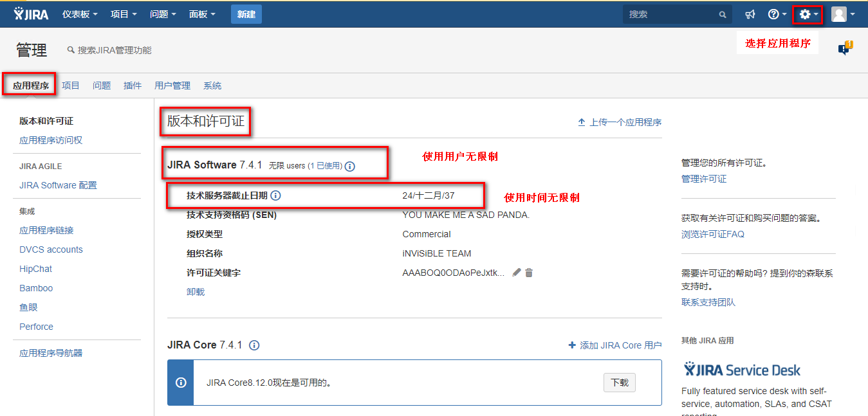Viewport: 868px width, 416px height.
Task: Expand the 仪表板 dropdown menu
Action: click(80, 14)
